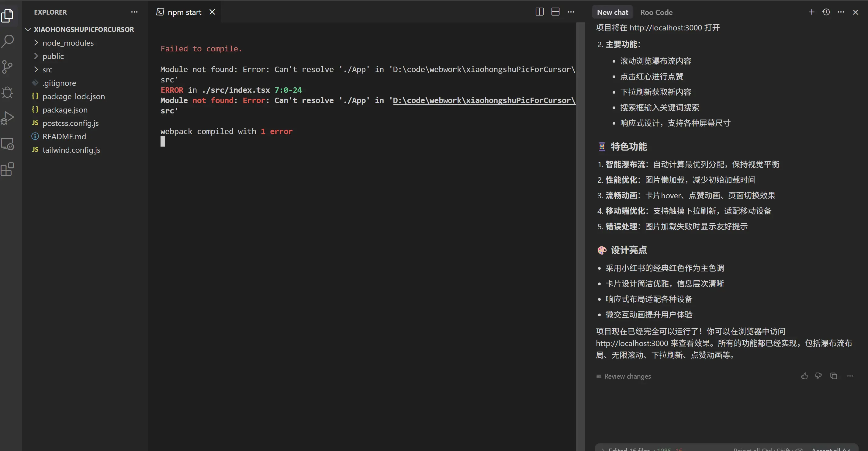Select the npm start terminal tab
This screenshot has width=868, height=451.
[x=184, y=12]
